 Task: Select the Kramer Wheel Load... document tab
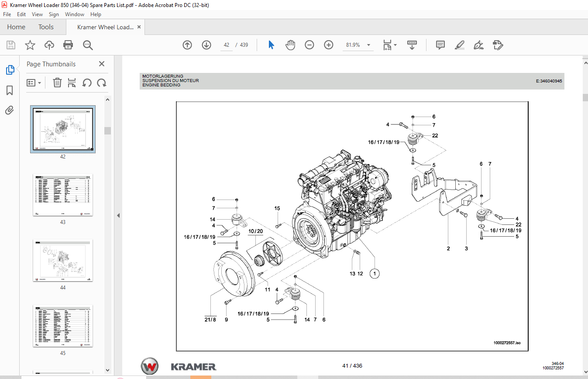point(105,27)
